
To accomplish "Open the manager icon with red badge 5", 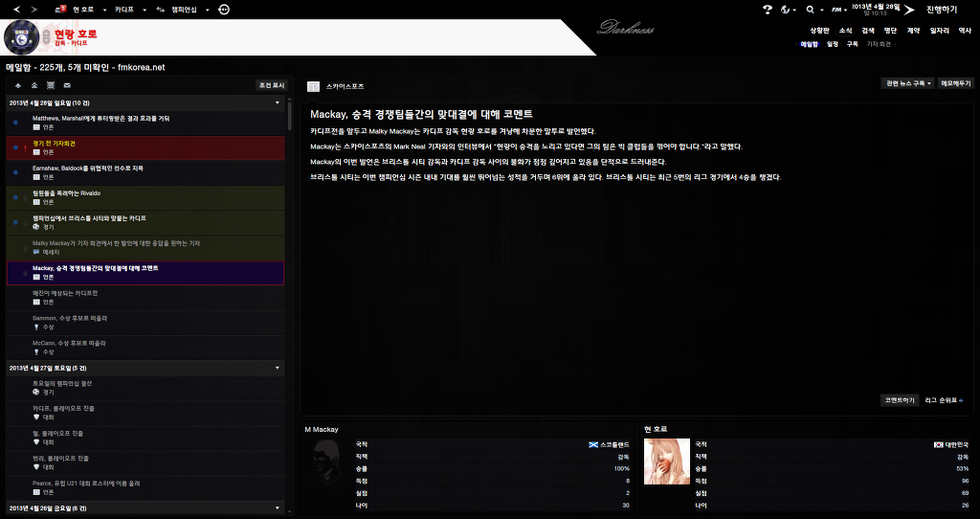I will tap(60, 10).
